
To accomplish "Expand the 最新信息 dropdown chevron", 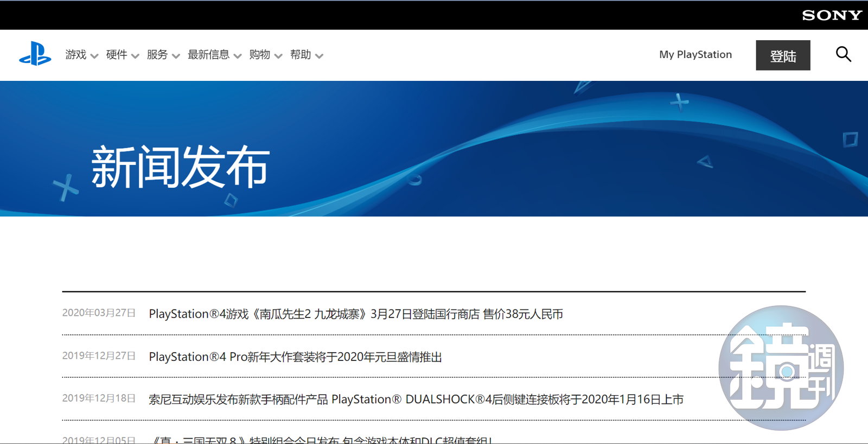I will click(x=237, y=56).
